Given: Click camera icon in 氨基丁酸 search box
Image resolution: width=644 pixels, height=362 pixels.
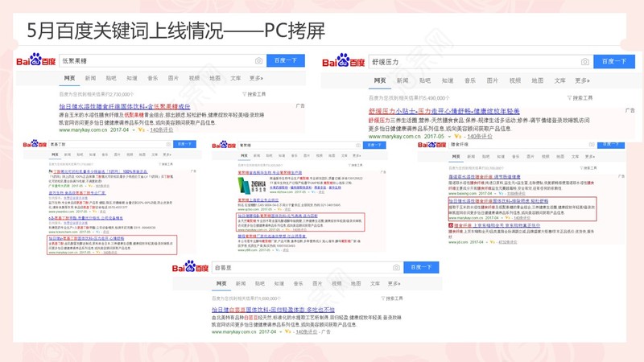Looking at the screenshot, I should tap(168, 144).
